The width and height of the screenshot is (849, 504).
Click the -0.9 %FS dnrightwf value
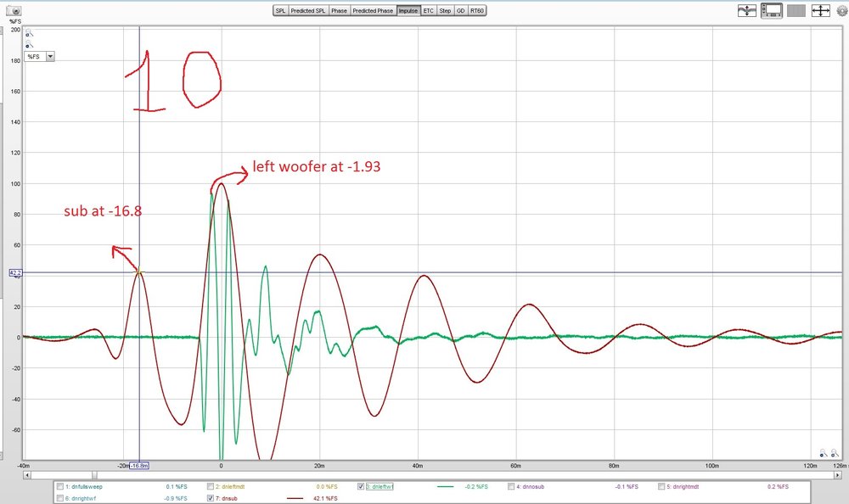point(176,498)
